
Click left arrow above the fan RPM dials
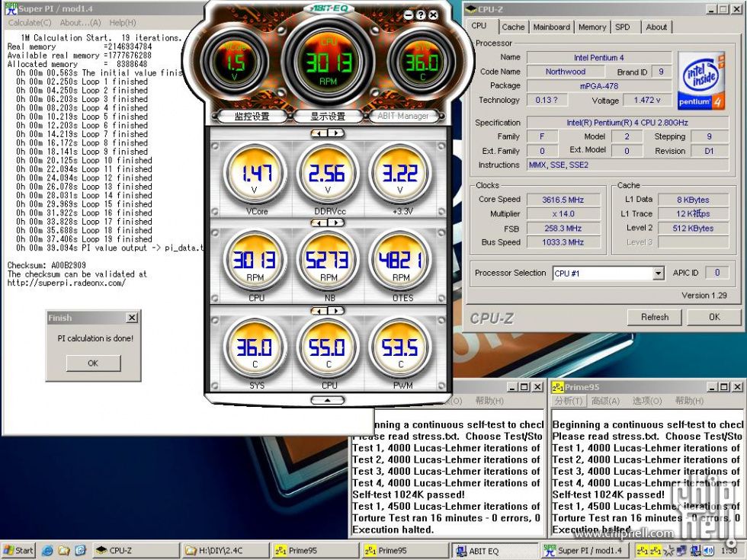click(x=319, y=222)
